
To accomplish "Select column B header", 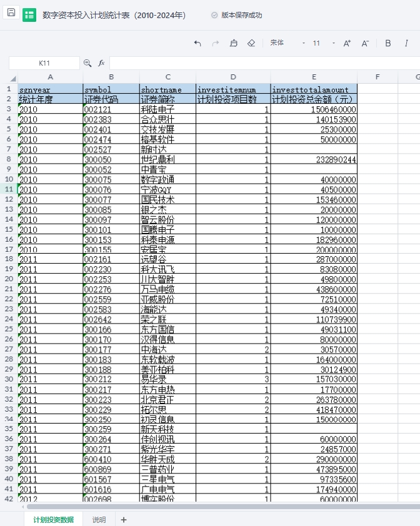I will (111, 77).
